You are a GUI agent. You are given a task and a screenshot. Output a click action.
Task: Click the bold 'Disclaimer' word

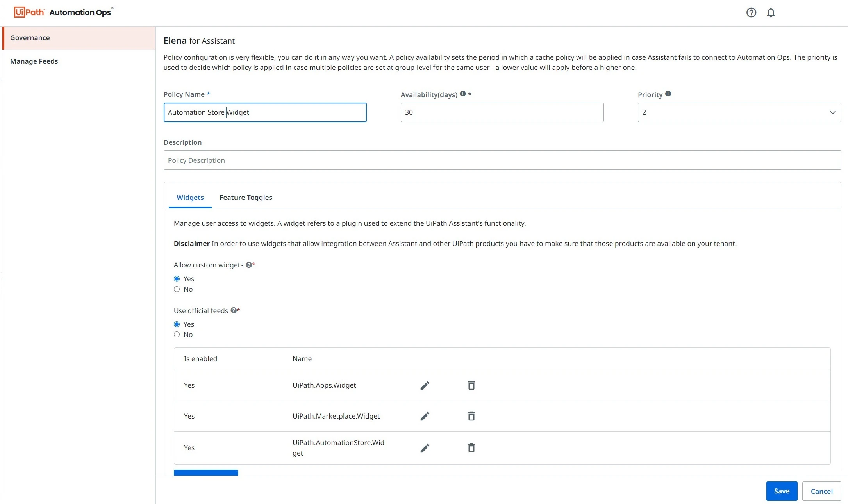[192, 244]
